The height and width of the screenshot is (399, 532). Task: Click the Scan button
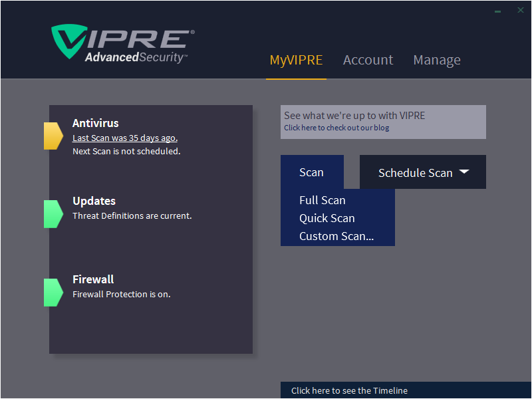click(311, 172)
